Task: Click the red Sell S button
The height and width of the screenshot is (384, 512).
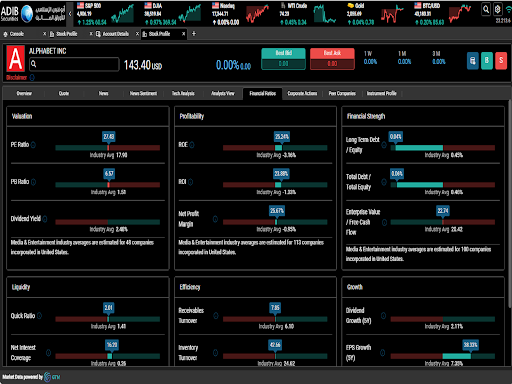Action: [x=501, y=61]
